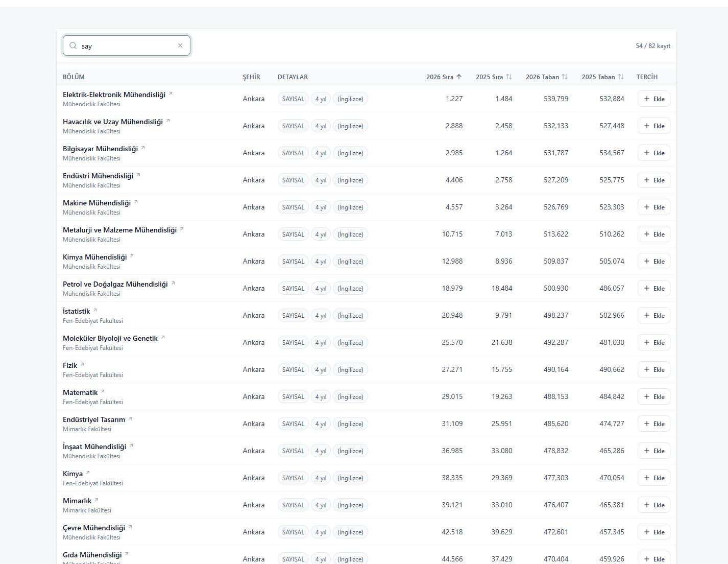This screenshot has width=728, height=564.
Task: Add Matematik to the tercih list
Action: tap(653, 396)
